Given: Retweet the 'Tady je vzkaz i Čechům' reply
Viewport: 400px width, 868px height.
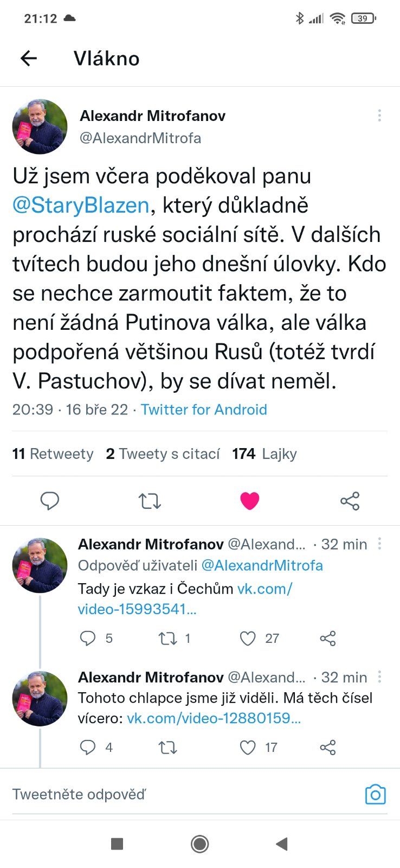Looking at the screenshot, I should pos(167,639).
